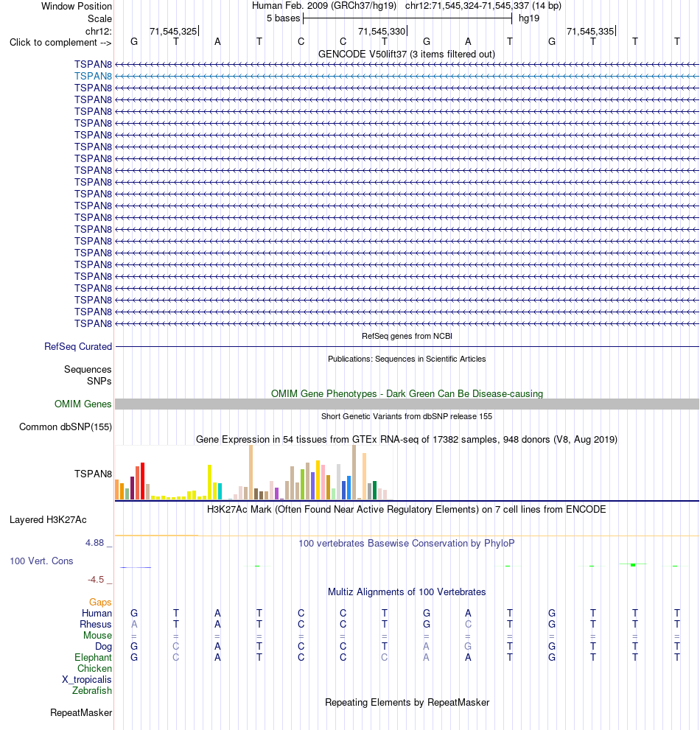Click the TSPAN8 label beside the GTEx chart
The width and height of the screenshot is (700, 730).
[x=93, y=474]
